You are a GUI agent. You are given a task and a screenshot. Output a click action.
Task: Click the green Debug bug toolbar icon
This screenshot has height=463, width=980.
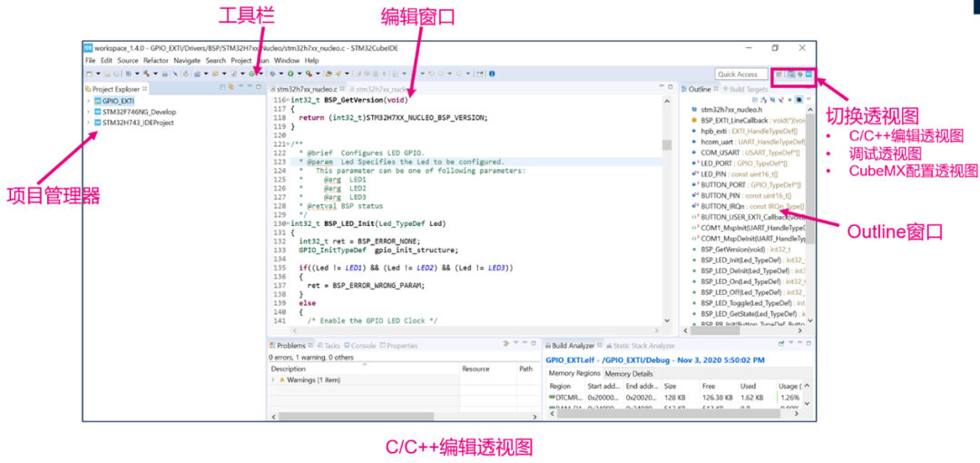click(x=272, y=74)
